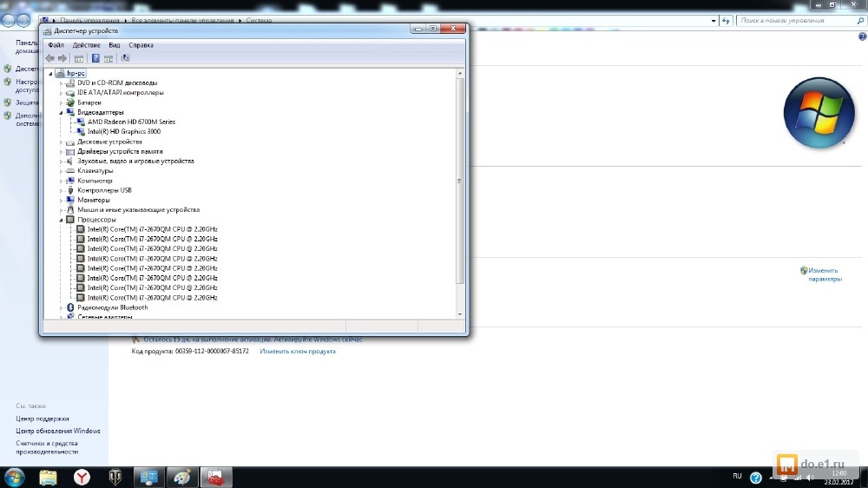Open World of Tanks taskbar icon
This screenshot has width=868, height=488.
tap(115, 477)
